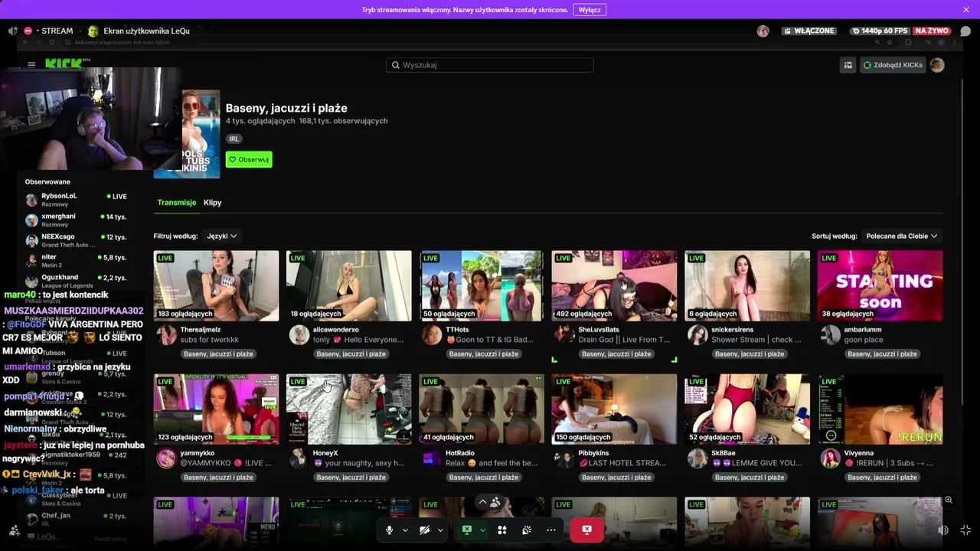Open the activities shapes icon
The width and height of the screenshot is (980, 551).
pos(502,530)
